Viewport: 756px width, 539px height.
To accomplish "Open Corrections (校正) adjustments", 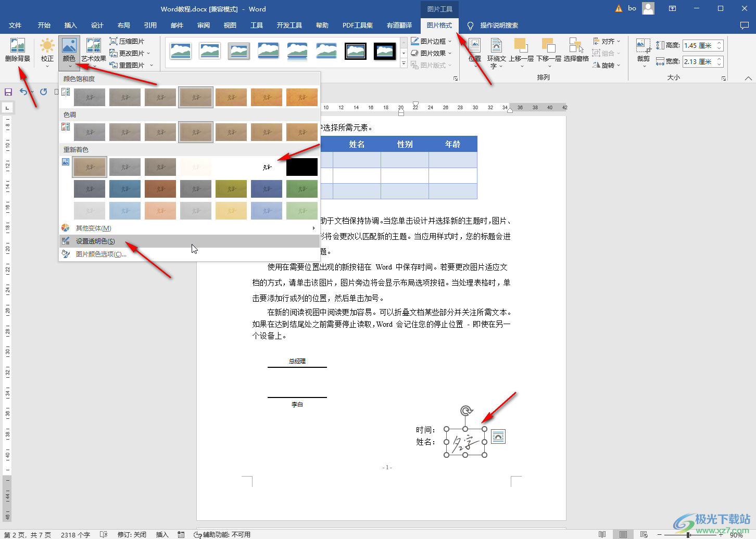I will coord(47,49).
